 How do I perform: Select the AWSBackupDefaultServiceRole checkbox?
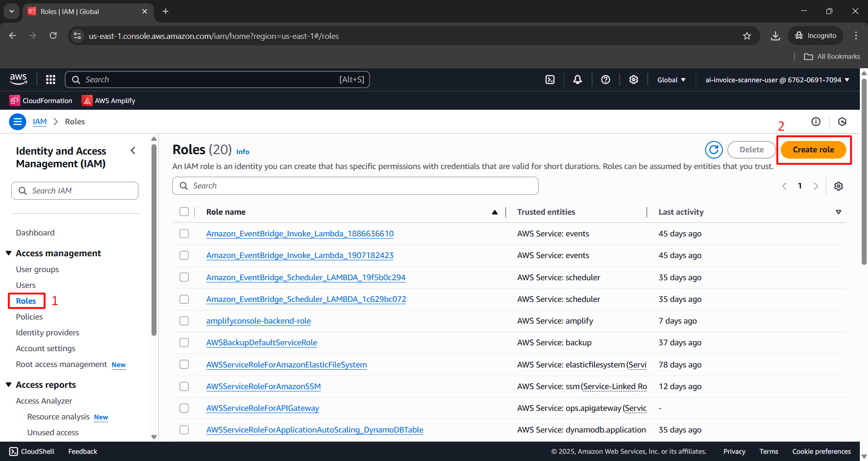(184, 343)
